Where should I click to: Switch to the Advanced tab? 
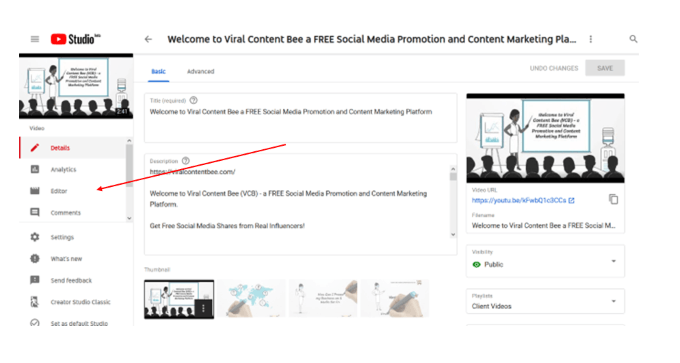point(200,72)
